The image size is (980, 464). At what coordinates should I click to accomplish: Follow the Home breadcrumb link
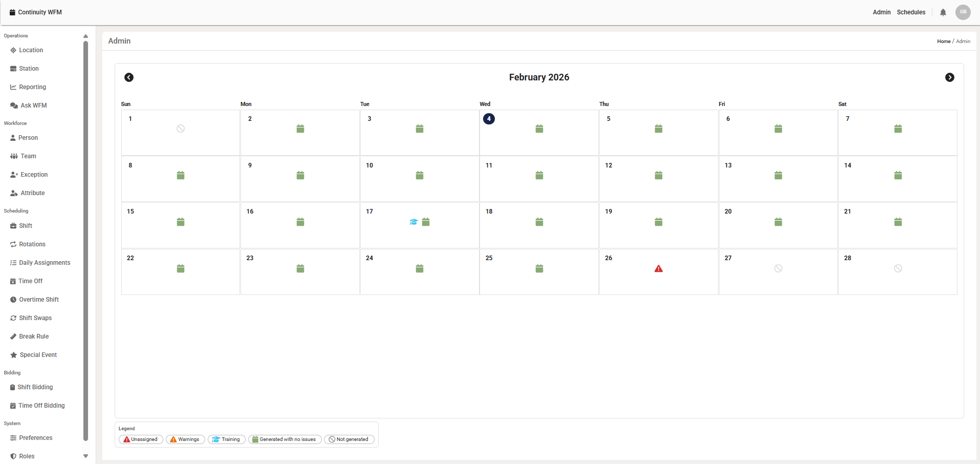(x=944, y=41)
